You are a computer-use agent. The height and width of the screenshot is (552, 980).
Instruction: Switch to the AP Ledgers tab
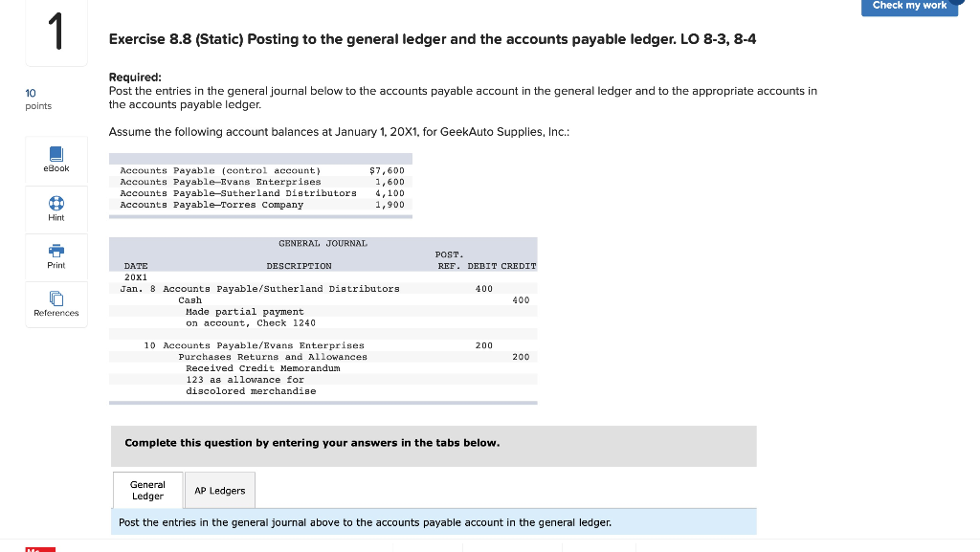point(219,490)
